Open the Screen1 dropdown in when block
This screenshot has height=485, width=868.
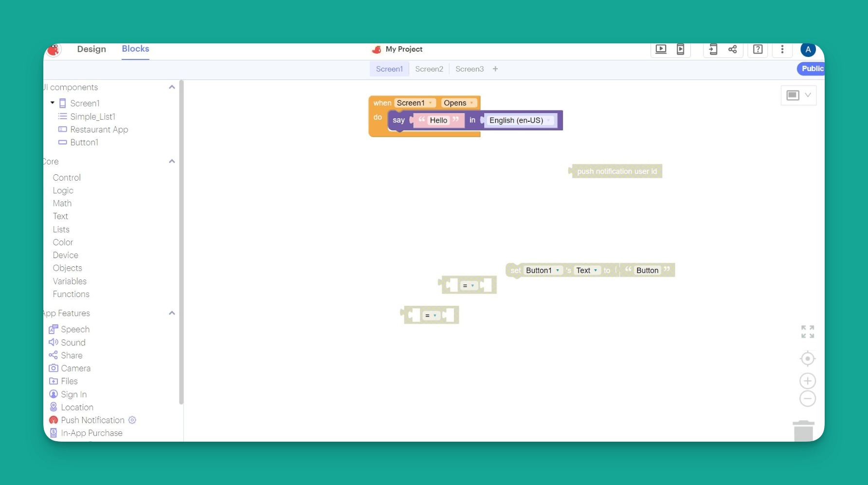415,103
